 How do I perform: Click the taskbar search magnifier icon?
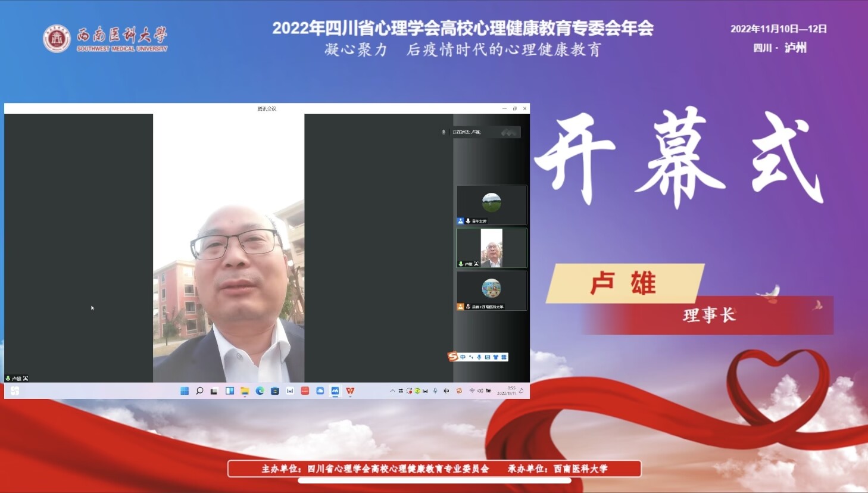(199, 391)
